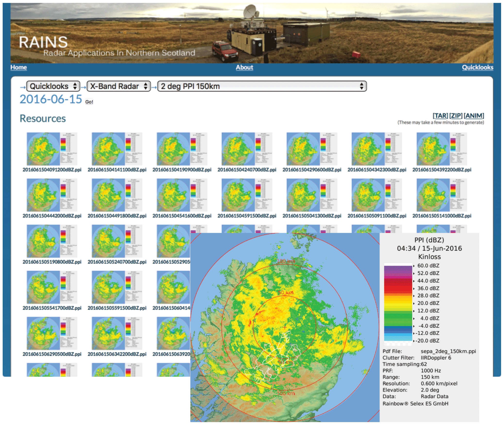Open thumbnail 2016061504141100dBZ.ppi
The height and width of the screenshot is (425, 504).
[117, 149]
